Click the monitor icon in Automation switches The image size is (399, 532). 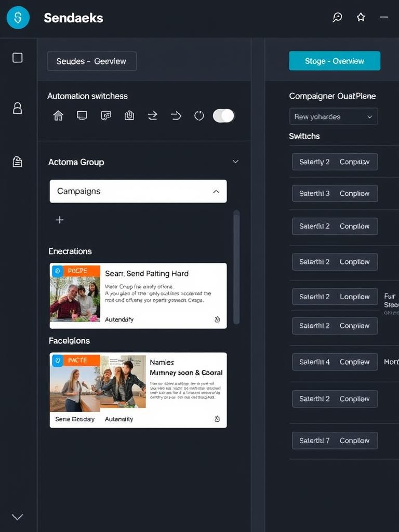[x=82, y=116]
